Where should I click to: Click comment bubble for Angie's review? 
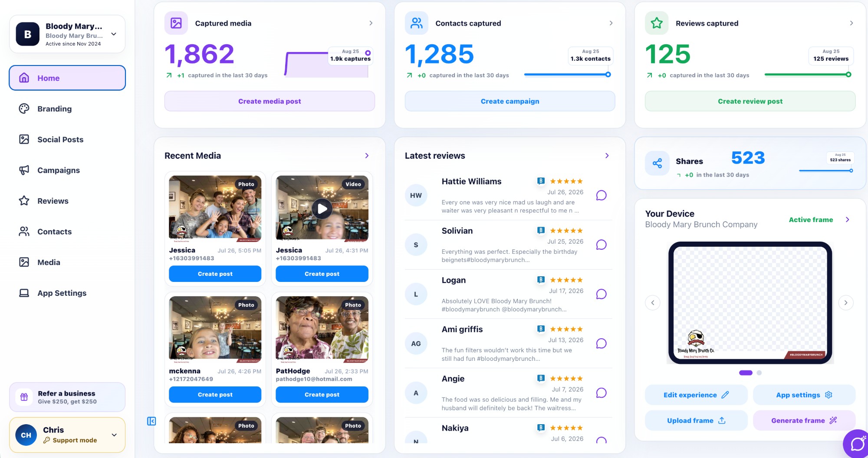[601, 393]
